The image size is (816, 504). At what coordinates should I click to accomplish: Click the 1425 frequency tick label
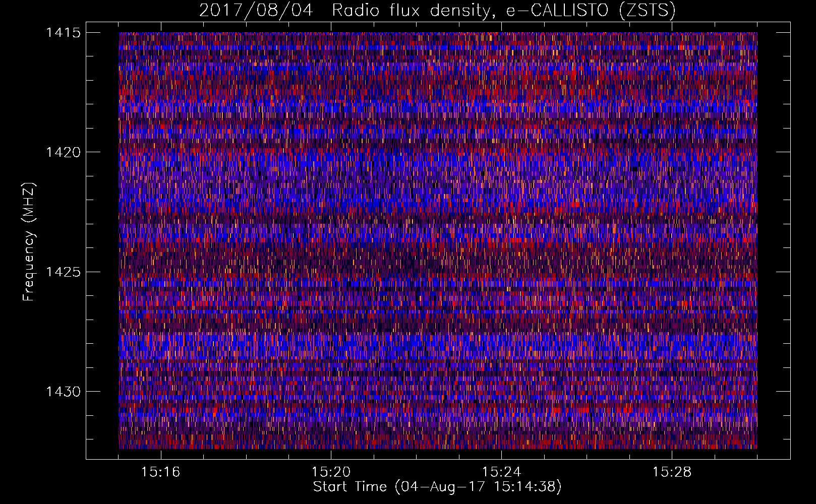(64, 272)
